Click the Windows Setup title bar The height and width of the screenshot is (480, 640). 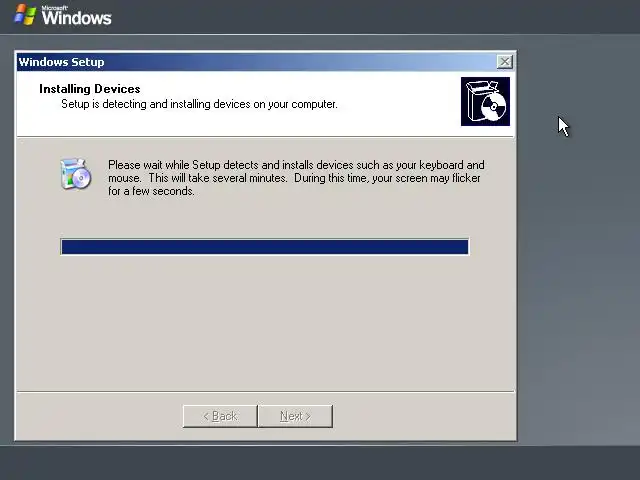point(266,62)
